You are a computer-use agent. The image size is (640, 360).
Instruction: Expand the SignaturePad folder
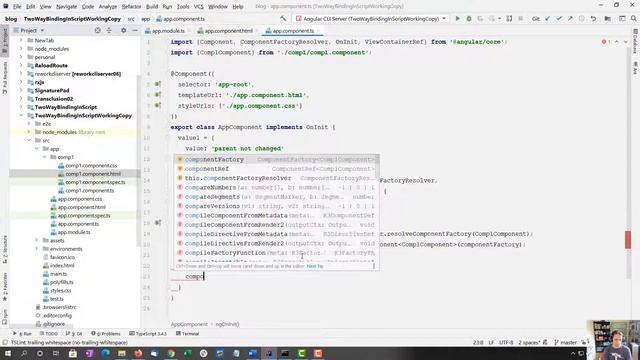[x=21, y=90]
